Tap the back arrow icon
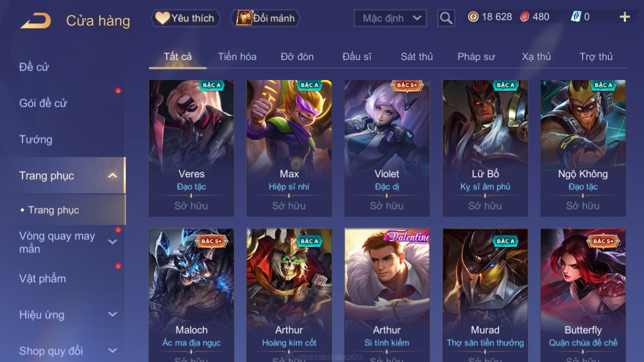The height and width of the screenshot is (362, 644). pyautogui.click(x=36, y=21)
